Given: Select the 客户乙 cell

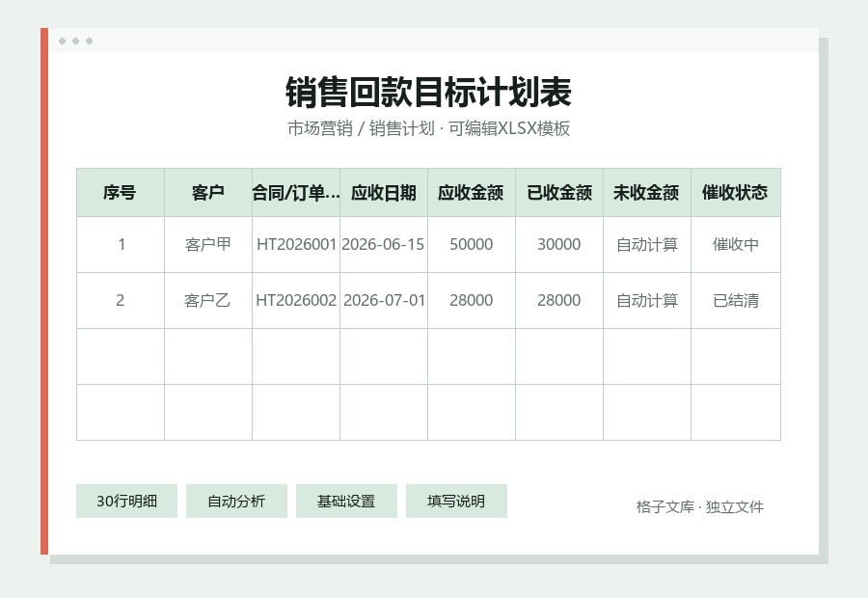Looking at the screenshot, I should pyautogui.click(x=208, y=300).
